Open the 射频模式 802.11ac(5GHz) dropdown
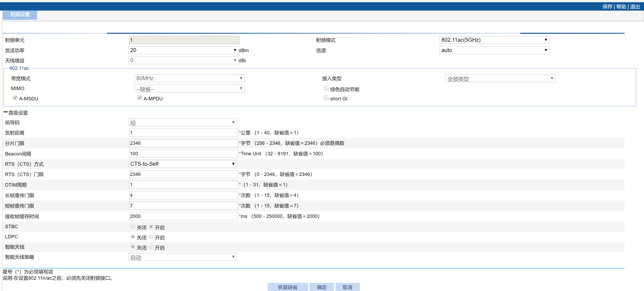Viewport: 644px width, 291px height. (x=494, y=40)
